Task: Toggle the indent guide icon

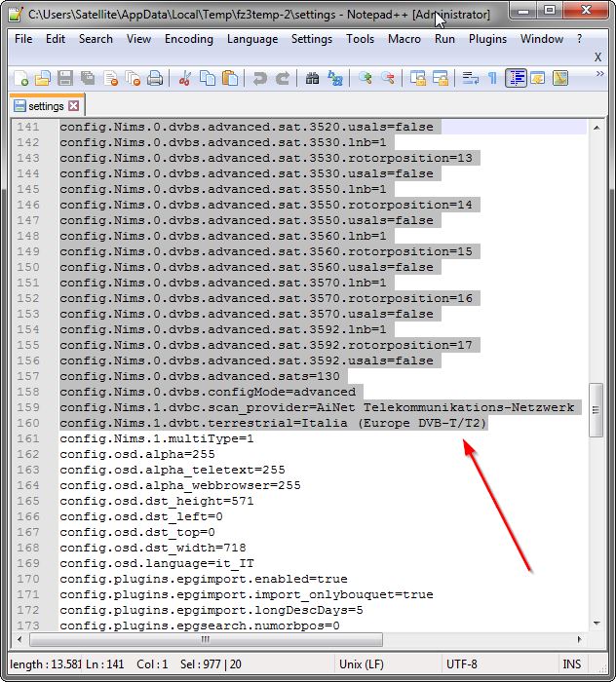Action: pyautogui.click(x=516, y=78)
